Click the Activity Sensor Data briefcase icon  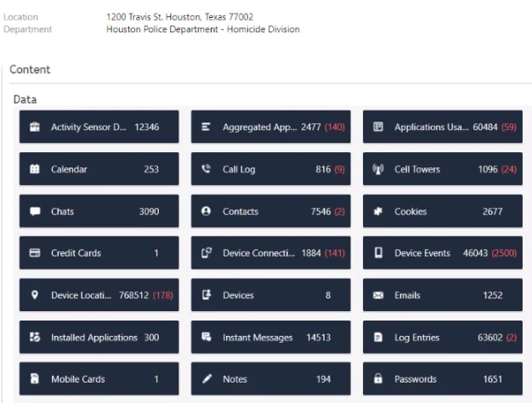(x=35, y=128)
